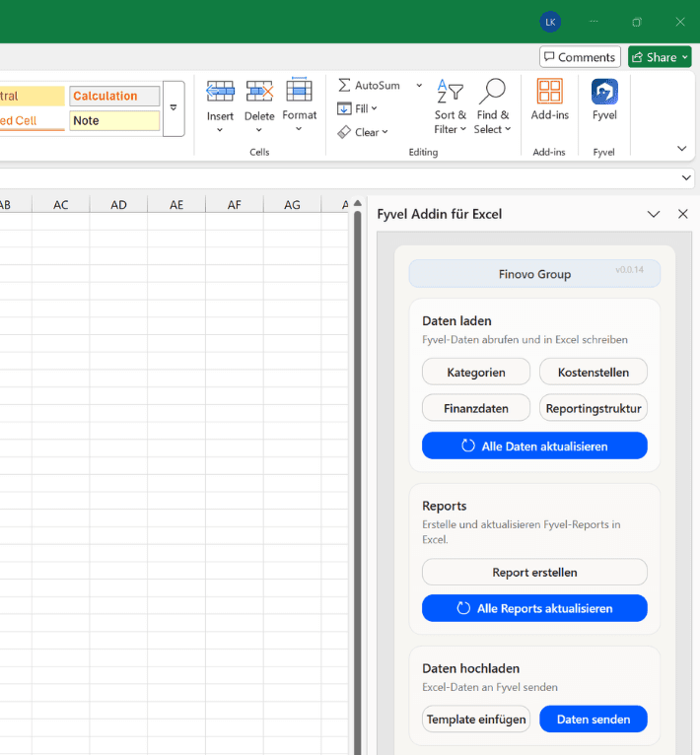Open the Clear eraser menu
Screen dimensions: 700x755
tap(363, 132)
